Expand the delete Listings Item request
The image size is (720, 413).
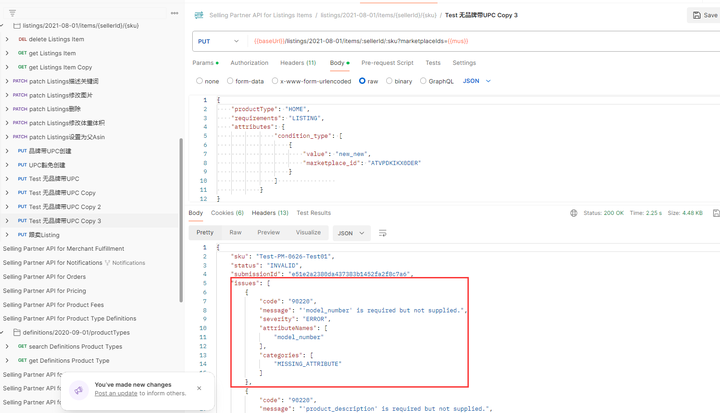coord(7,40)
